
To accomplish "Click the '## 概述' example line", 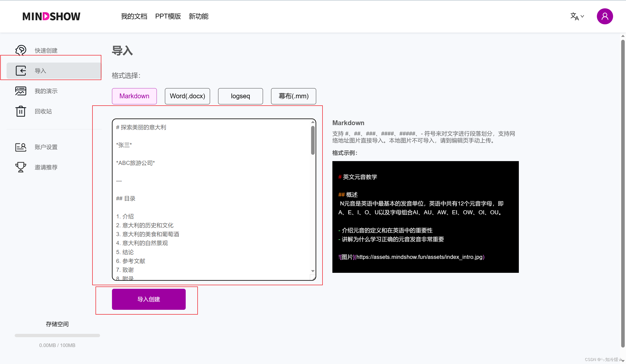I will point(348,195).
